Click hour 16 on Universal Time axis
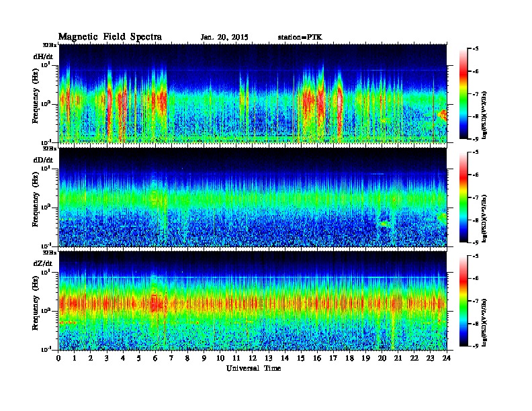Screen dimensions: 532x411 point(317,359)
